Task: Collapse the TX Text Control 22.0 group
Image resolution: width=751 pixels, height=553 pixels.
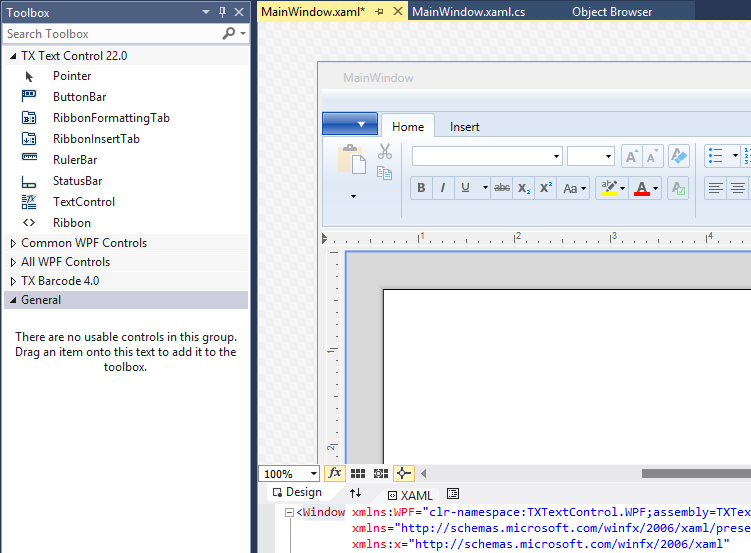Action: point(13,56)
